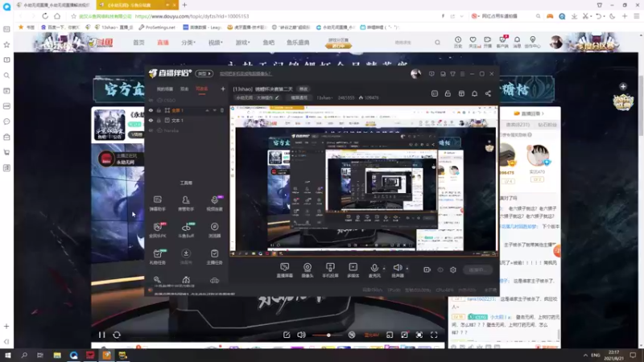
Task: Go to 首页 in Douyu navigation
Action: tap(138, 43)
